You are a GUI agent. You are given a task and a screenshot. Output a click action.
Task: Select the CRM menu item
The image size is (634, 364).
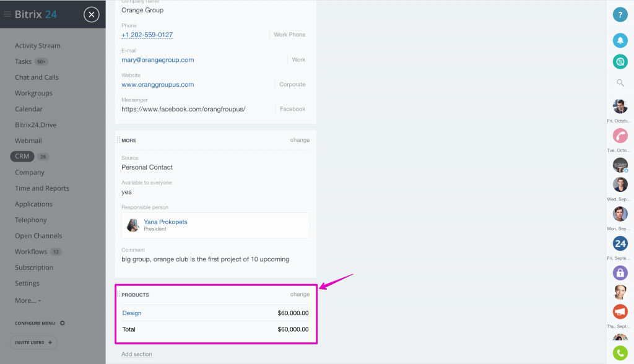pyautogui.click(x=22, y=156)
